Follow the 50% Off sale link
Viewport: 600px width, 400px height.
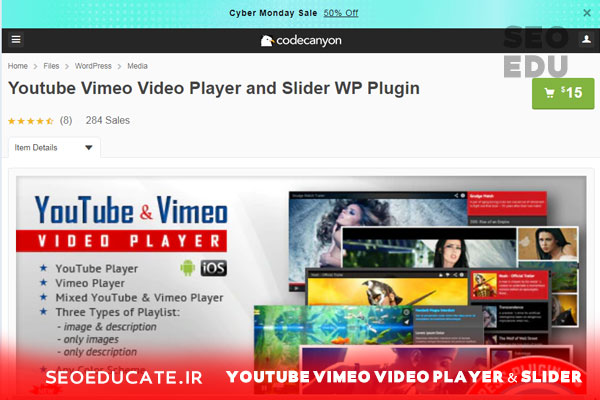pyautogui.click(x=341, y=13)
